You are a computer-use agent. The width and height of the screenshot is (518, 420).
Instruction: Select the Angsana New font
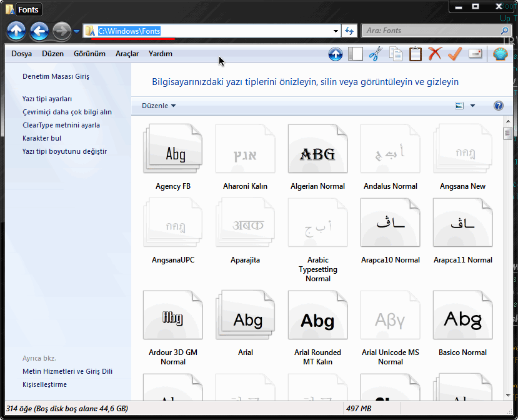point(462,157)
